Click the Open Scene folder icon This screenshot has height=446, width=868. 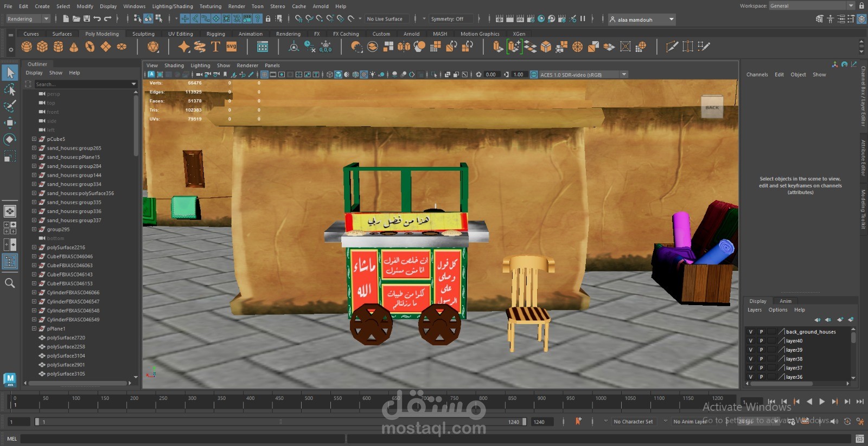(x=76, y=19)
